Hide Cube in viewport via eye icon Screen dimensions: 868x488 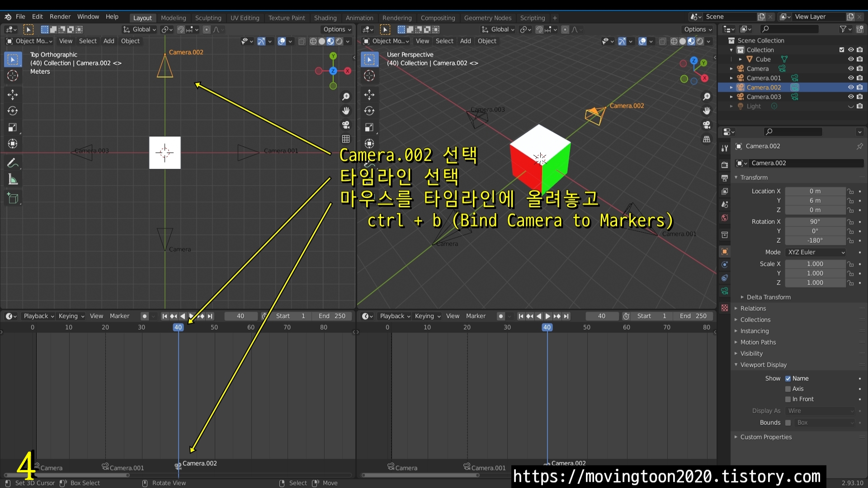click(851, 59)
